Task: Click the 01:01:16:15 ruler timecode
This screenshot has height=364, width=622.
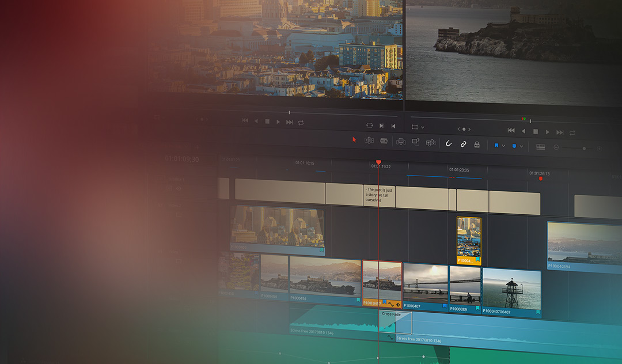Action: pyautogui.click(x=305, y=163)
